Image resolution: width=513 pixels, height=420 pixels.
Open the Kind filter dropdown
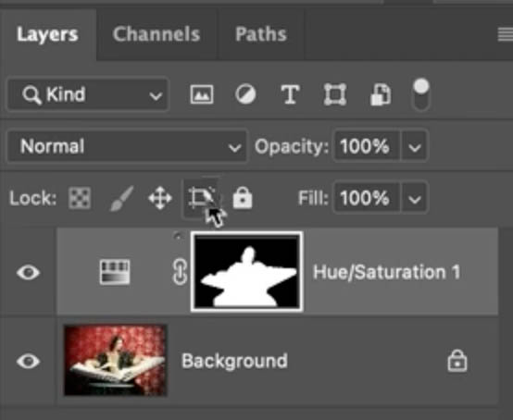pyautogui.click(x=88, y=94)
